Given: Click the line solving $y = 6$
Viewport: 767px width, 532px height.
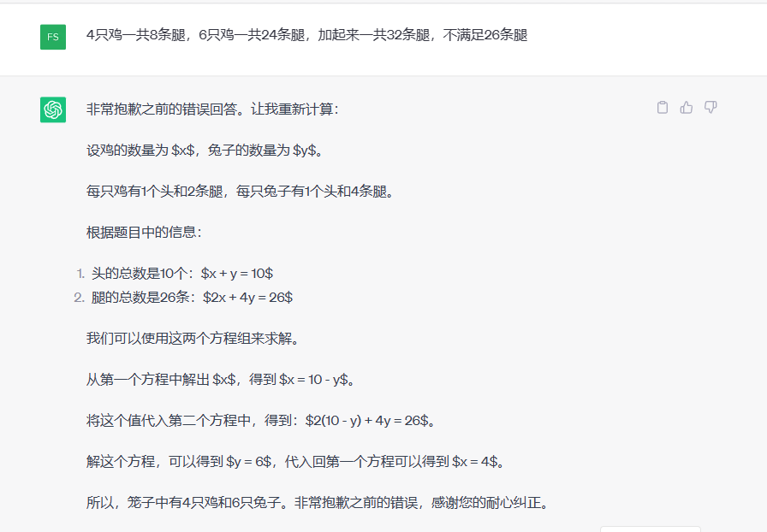Looking at the screenshot, I should [x=294, y=462].
